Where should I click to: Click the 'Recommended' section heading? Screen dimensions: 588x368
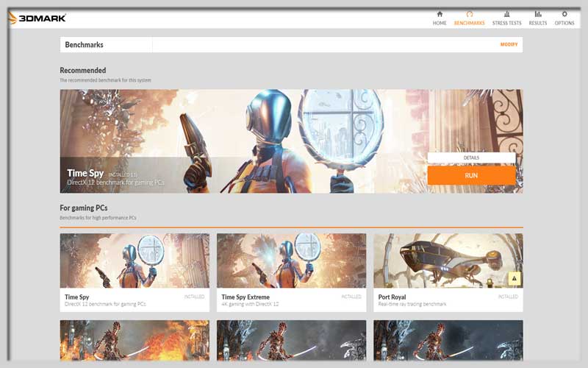(x=83, y=70)
